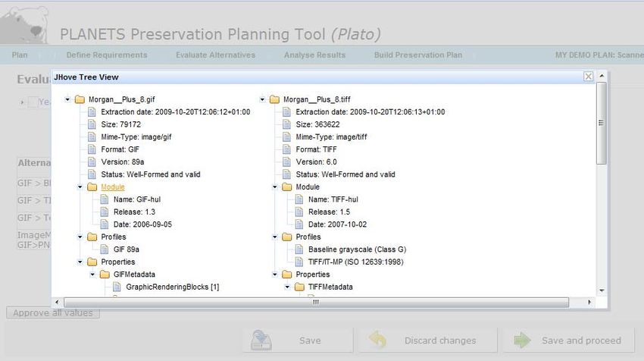
Task: Open the Define Requirements menu
Action: tap(107, 55)
